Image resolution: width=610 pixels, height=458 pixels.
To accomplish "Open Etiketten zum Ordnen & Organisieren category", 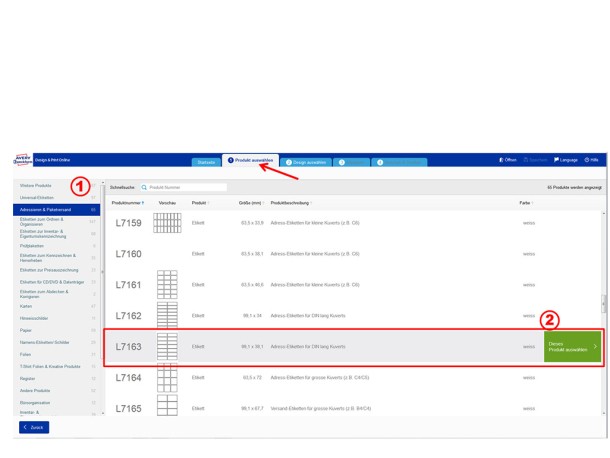I will pos(56,222).
